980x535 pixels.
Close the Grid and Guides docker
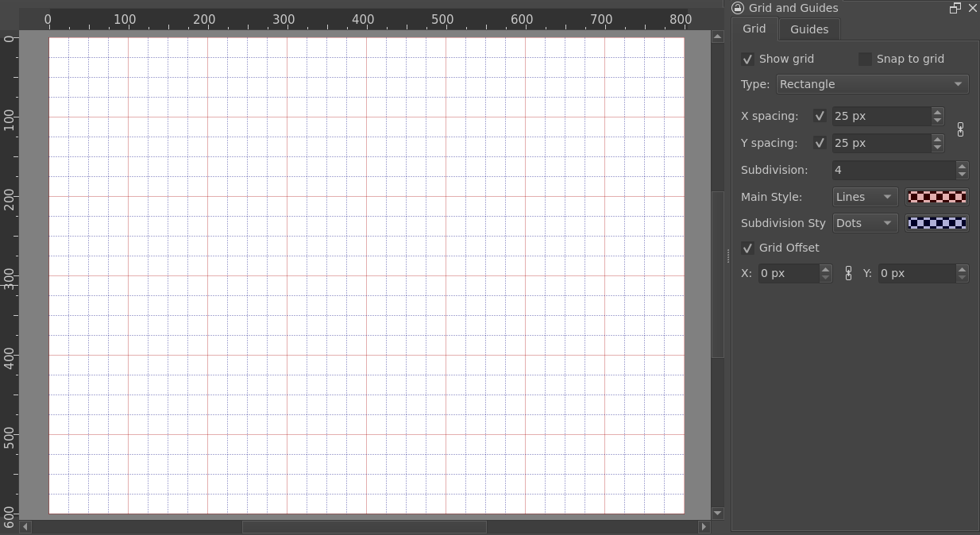tap(972, 8)
